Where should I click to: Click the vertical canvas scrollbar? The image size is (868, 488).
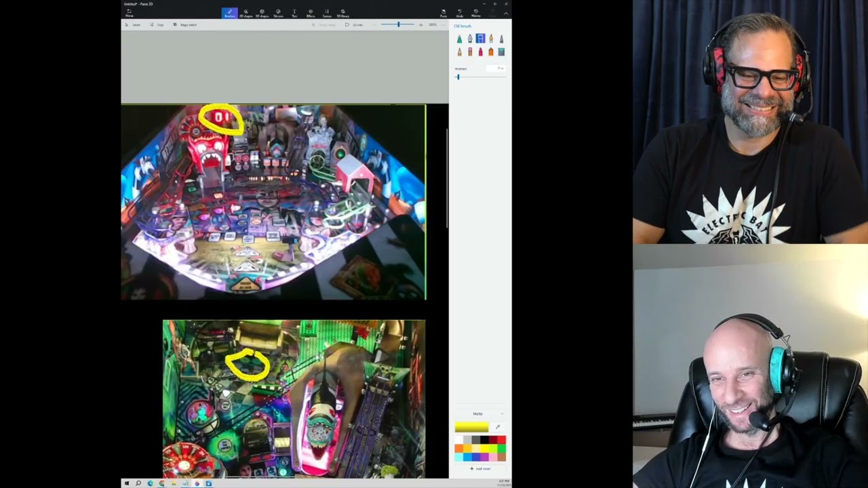447,178
